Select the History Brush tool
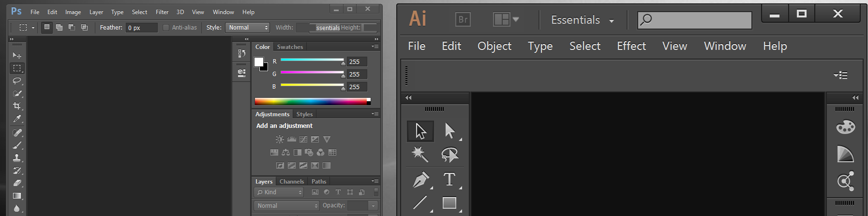 pyautogui.click(x=17, y=170)
